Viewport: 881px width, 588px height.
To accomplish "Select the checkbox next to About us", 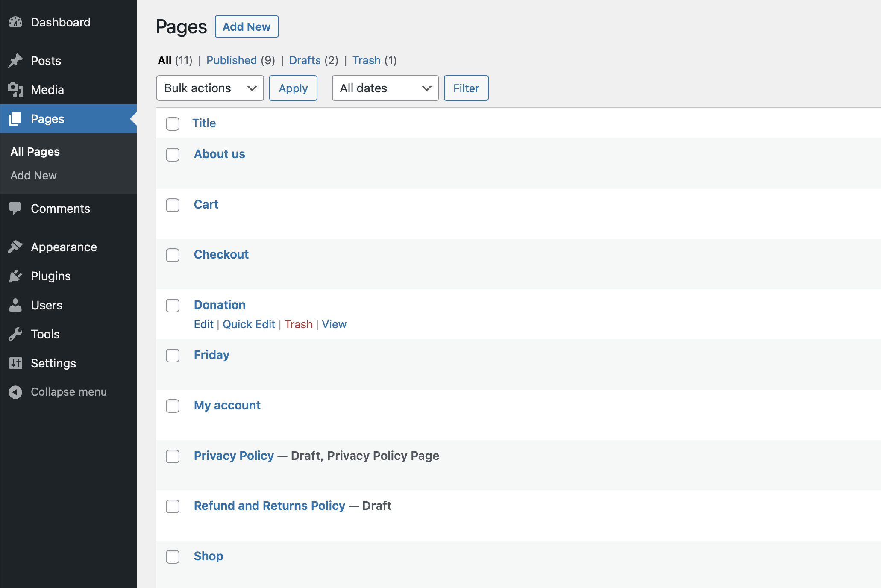I will click(173, 155).
